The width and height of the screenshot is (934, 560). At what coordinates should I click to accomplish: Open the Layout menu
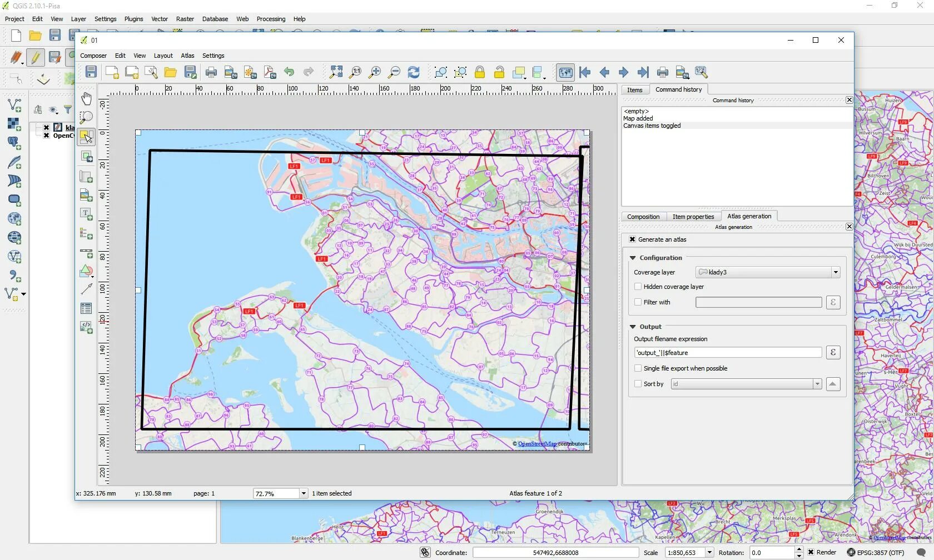(163, 56)
